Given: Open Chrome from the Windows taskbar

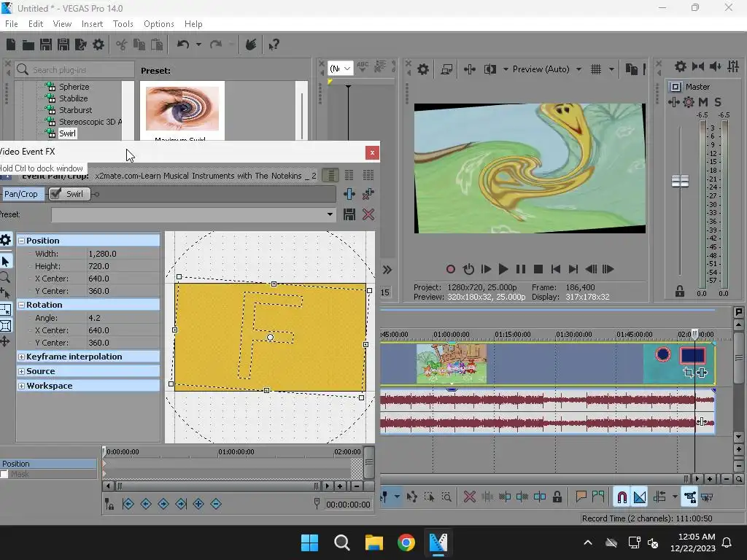Looking at the screenshot, I should 406,542.
